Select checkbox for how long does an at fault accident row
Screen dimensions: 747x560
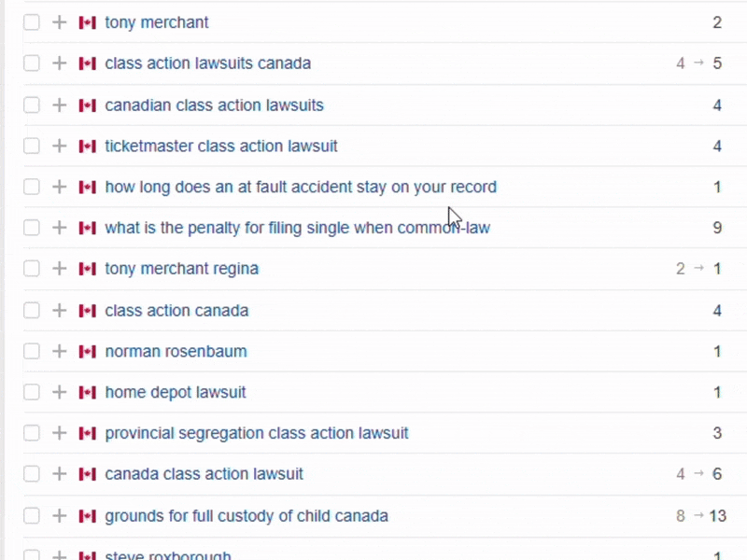coord(32,187)
